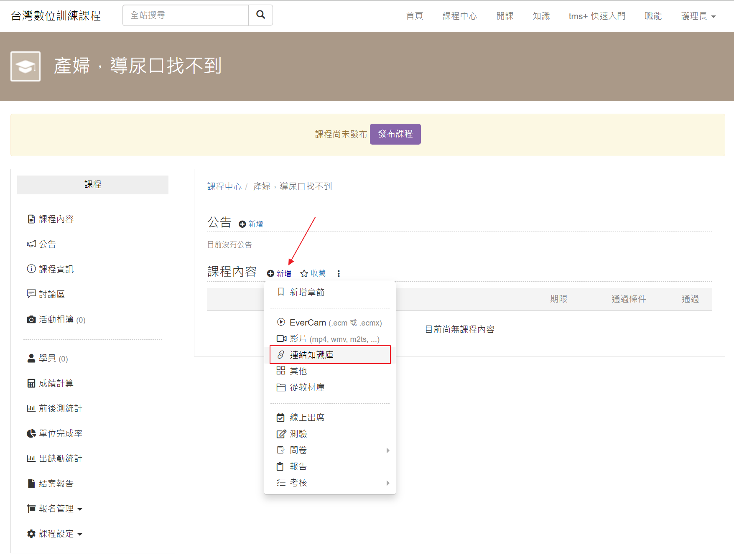Viewport: 734px width, 560px height.
Task: Expand the 考核 submenu arrow
Action: (388, 483)
